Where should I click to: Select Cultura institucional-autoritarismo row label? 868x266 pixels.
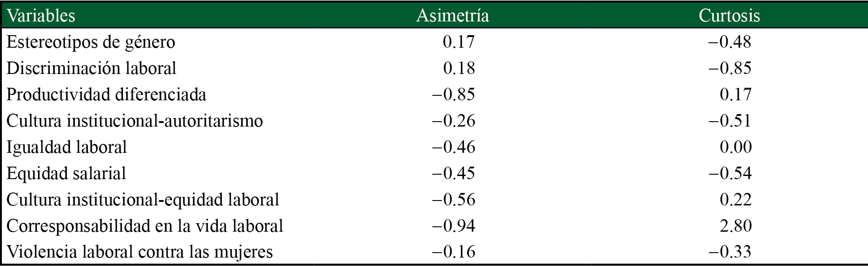[134, 121]
